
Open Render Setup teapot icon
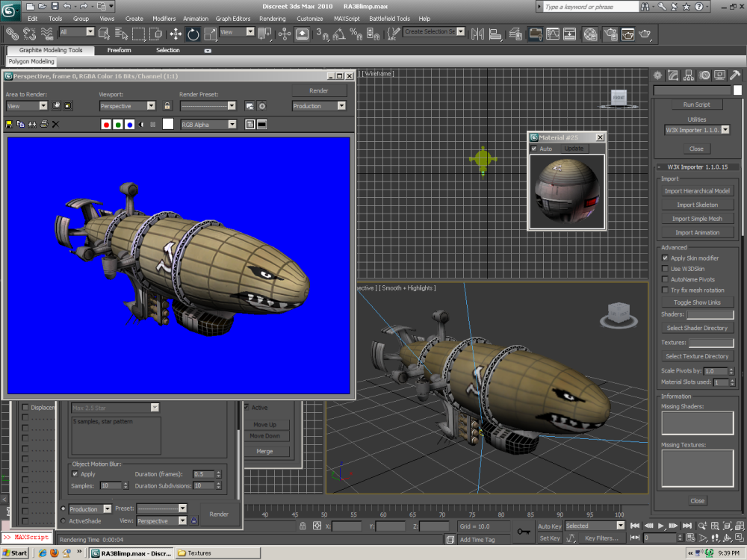610,34
